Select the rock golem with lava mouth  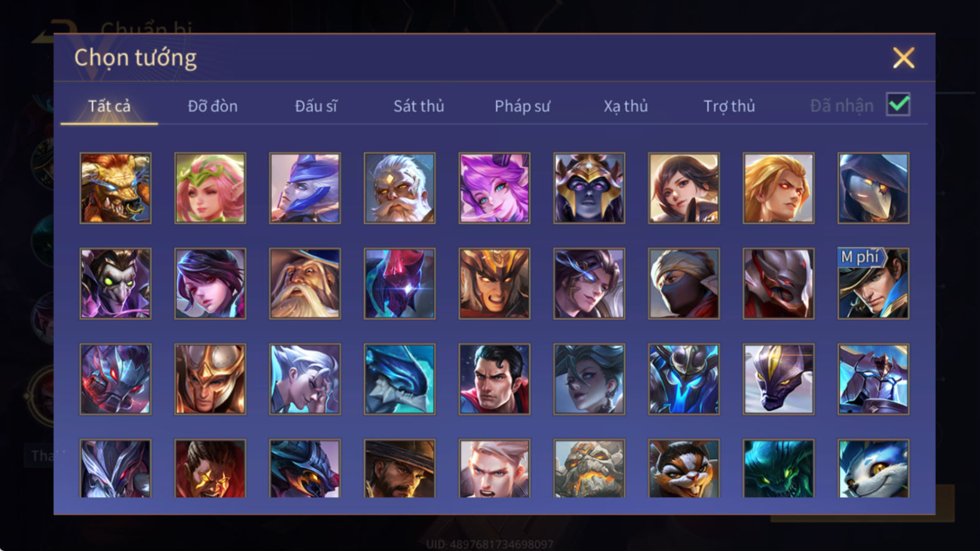(589, 468)
